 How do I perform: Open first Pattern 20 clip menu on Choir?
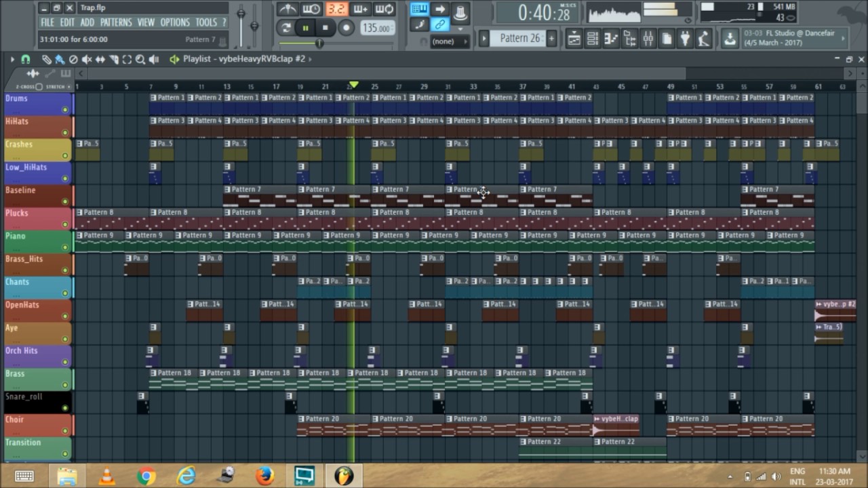301,419
